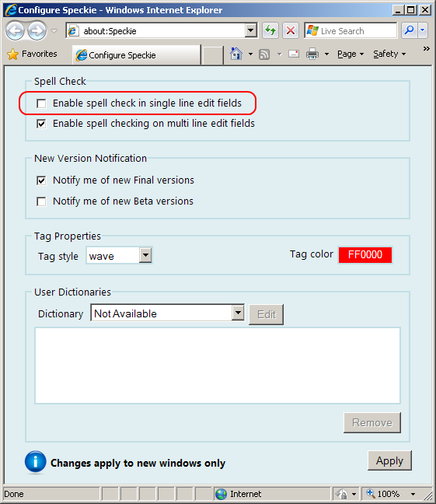Click the Apply button
436x504 pixels.
(x=389, y=460)
